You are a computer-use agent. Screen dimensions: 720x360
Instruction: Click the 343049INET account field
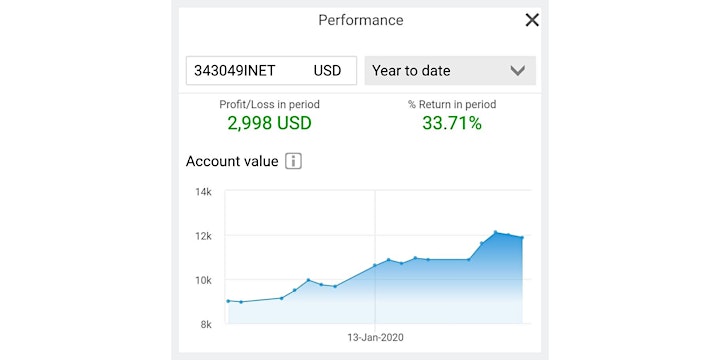coord(271,71)
